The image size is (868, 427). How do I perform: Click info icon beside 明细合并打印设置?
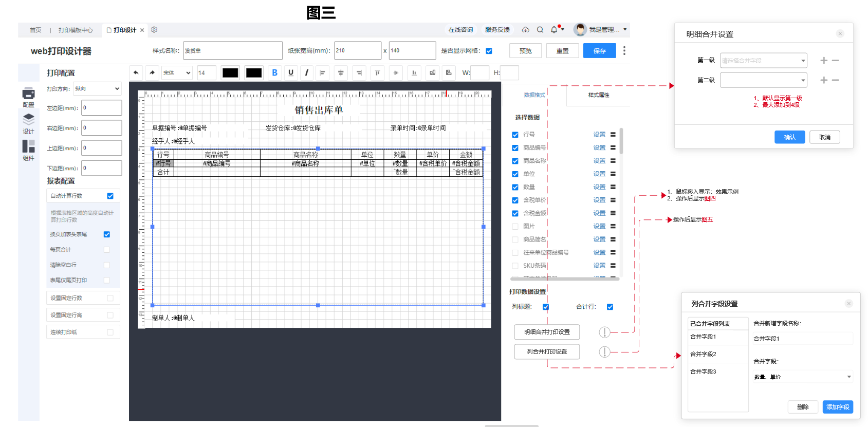click(x=605, y=332)
